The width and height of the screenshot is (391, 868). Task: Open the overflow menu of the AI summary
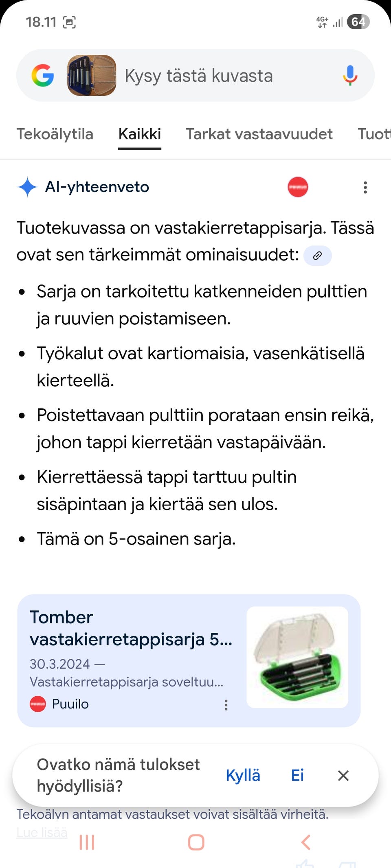[x=365, y=187]
